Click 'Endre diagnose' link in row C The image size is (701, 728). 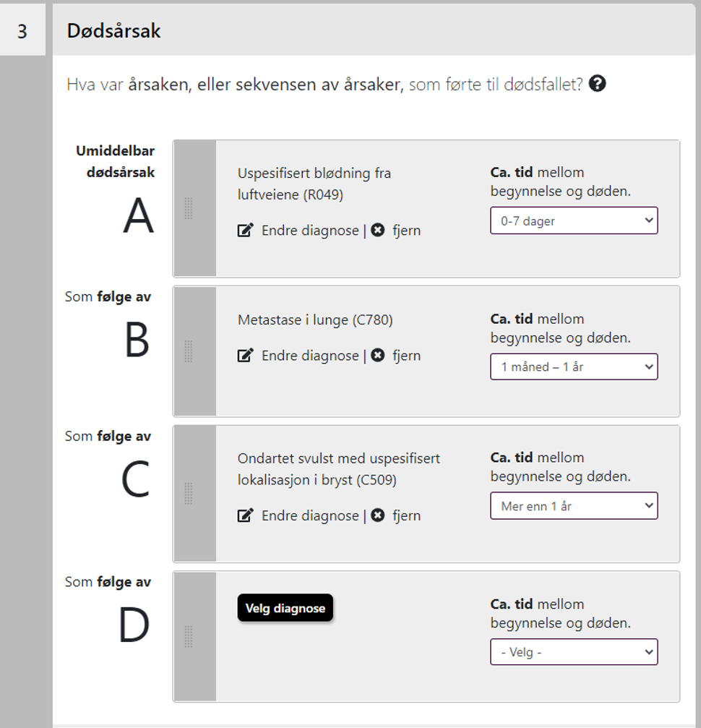pos(310,515)
